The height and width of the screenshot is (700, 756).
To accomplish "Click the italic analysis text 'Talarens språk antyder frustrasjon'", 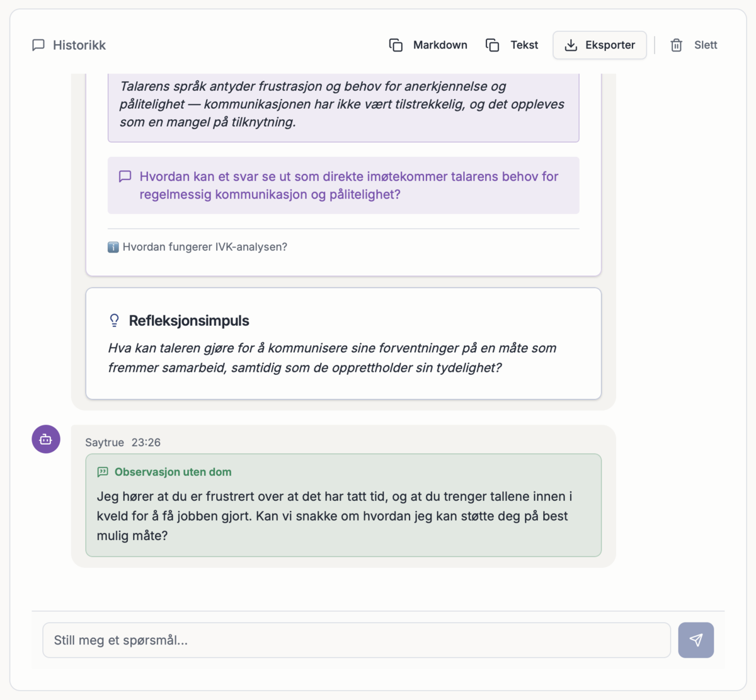I will coord(342,104).
